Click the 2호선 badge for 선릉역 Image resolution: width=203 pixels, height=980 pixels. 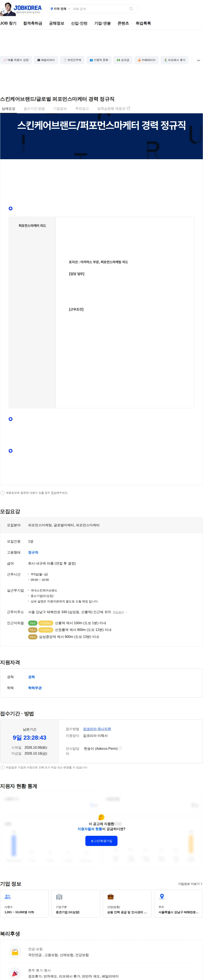33,623
